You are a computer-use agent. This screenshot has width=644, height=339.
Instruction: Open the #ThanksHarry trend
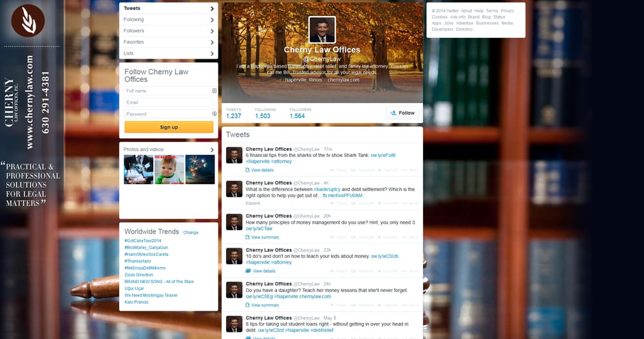[138, 261]
